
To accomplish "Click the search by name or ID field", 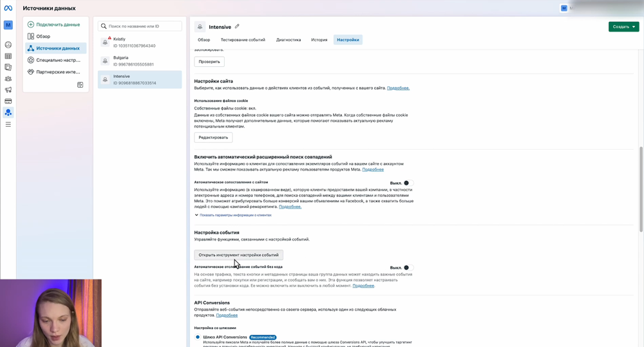I will (140, 26).
